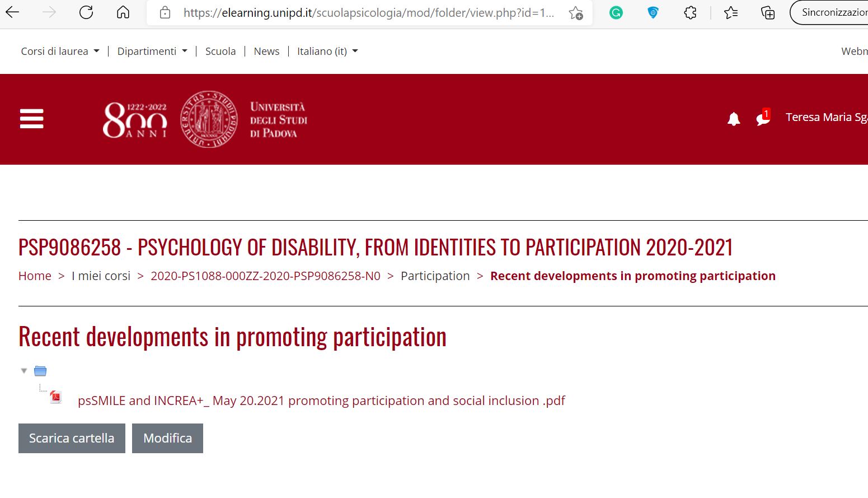Screen dimensions: 868x498
Task: Select the News menu item
Action: coord(266,51)
